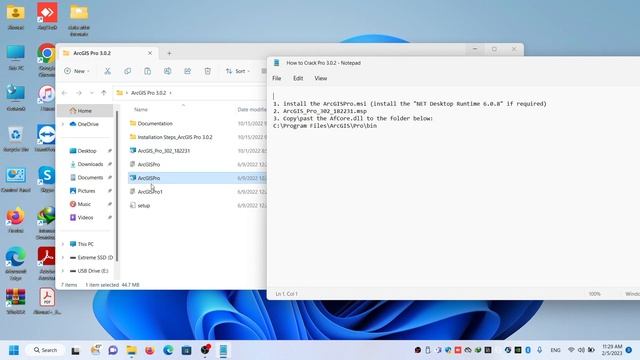Click the Copy icon in Explorer toolbar

click(x=127, y=71)
